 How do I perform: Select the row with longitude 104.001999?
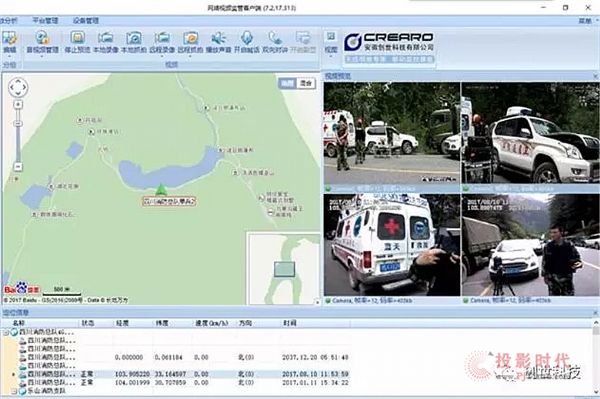point(184,383)
